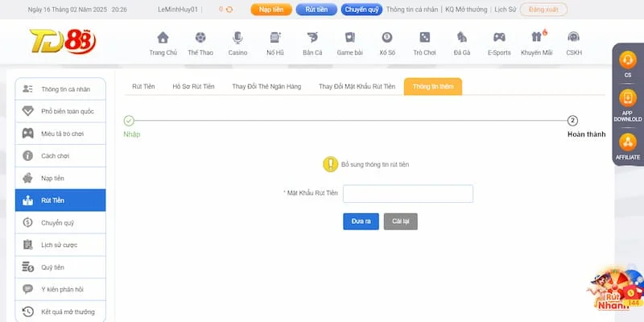
Task: Click the orange Nạp tiền button
Action: (271, 10)
